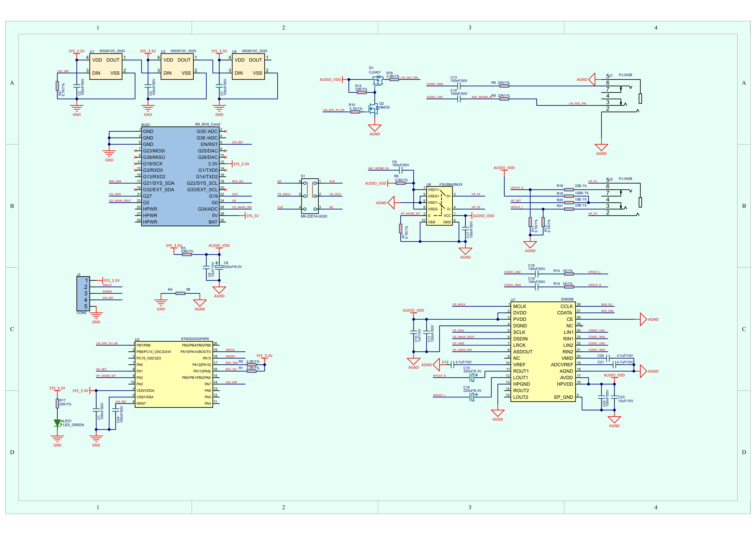The width and height of the screenshot is (756, 535).
Task: Select resistor R7 5.1K/1% beside U6
Action: [x=401, y=228]
